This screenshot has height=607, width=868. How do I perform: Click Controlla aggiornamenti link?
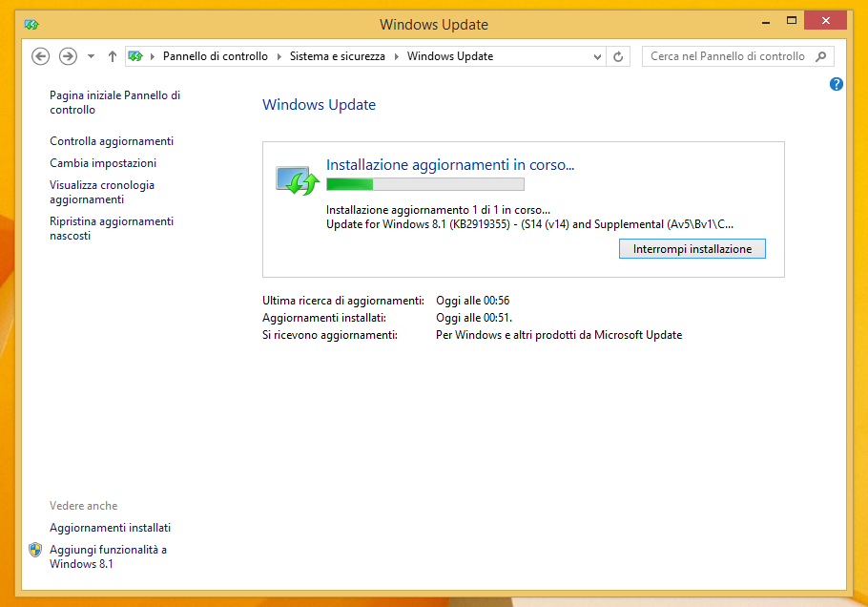tap(112, 141)
